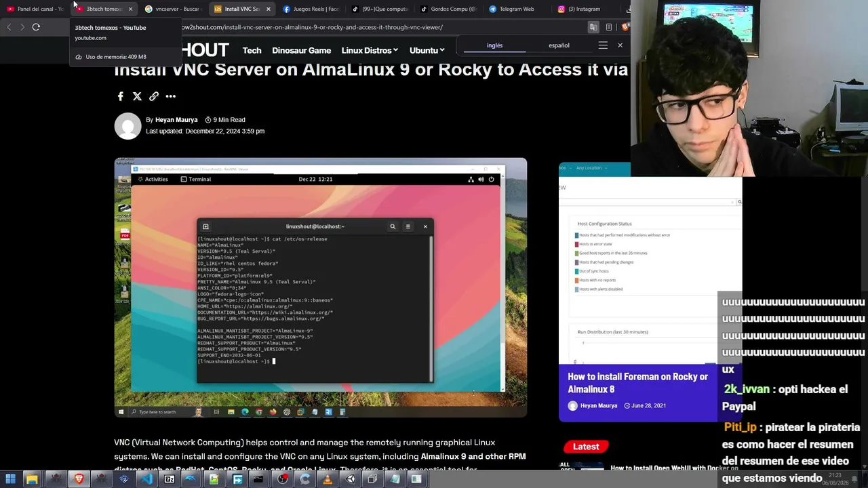868x488 pixels.
Task: Share the article on X
Action: click(137, 97)
